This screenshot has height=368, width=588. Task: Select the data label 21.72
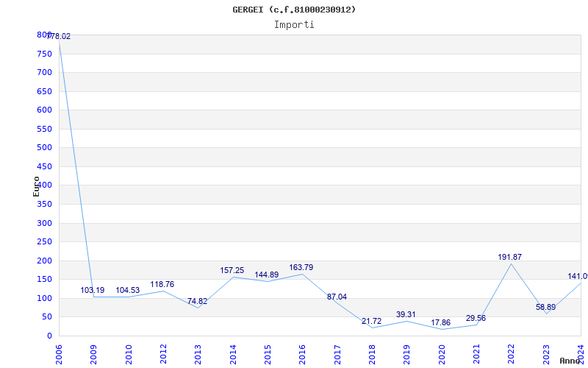pos(372,322)
